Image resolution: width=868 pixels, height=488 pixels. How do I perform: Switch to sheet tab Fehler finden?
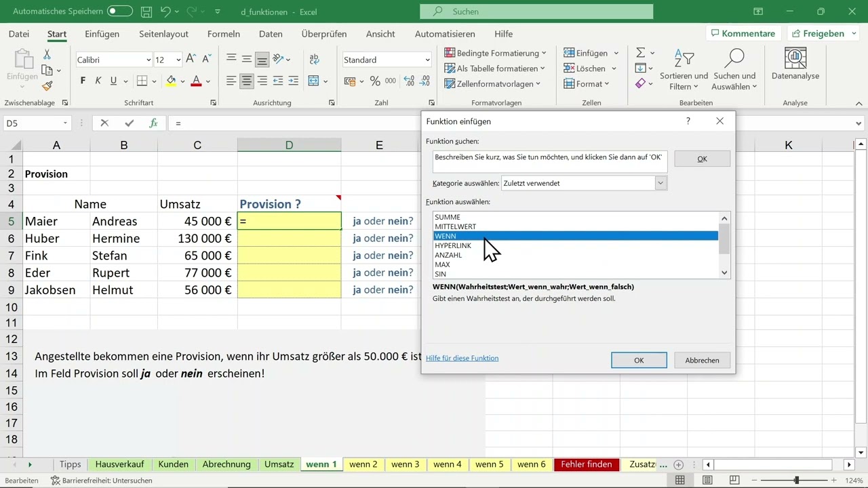coord(587,464)
